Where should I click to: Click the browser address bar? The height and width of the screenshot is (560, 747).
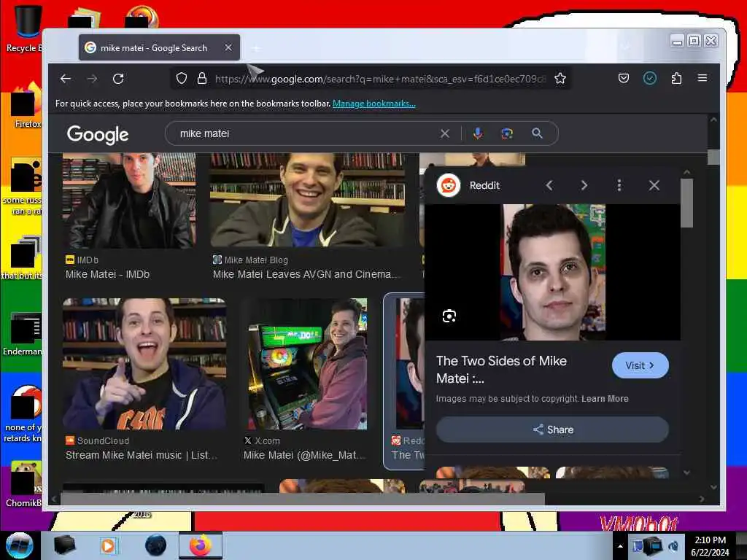coord(380,79)
